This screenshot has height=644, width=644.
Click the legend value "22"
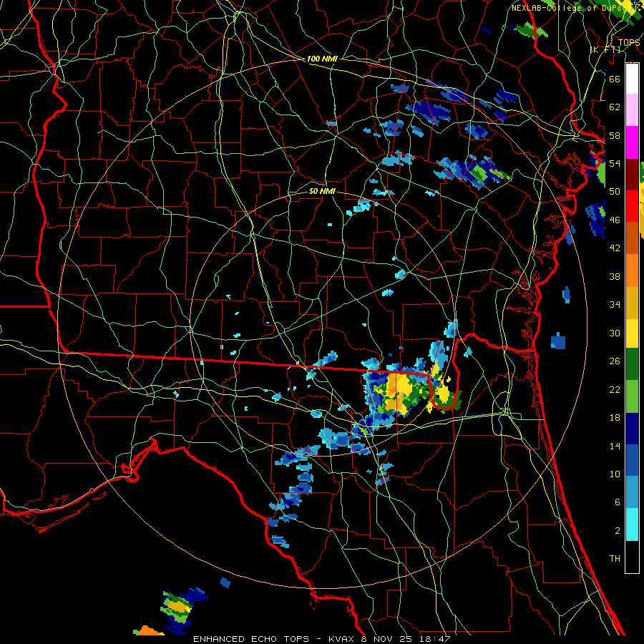pyautogui.click(x=615, y=389)
